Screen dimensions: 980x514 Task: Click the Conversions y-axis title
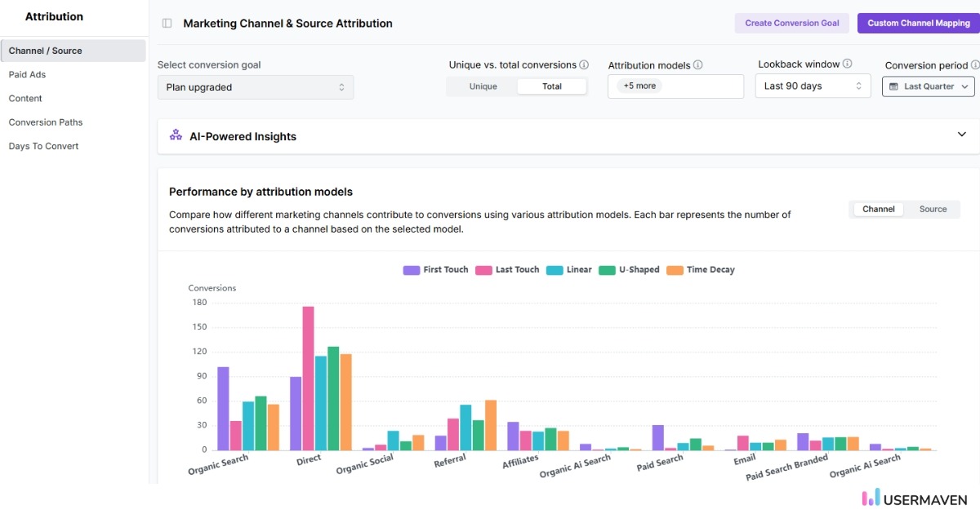(x=212, y=288)
